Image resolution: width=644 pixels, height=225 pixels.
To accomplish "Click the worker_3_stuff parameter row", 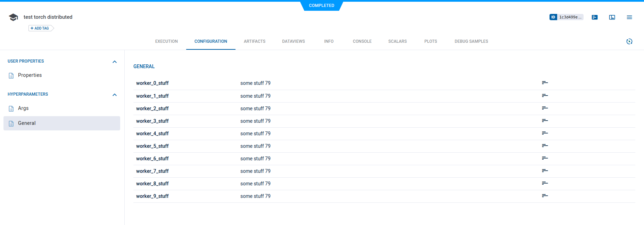I will [x=152, y=121].
